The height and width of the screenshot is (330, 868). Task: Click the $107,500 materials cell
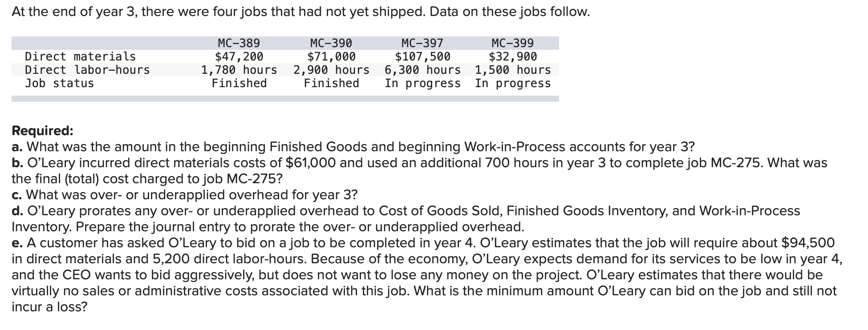pos(423,56)
